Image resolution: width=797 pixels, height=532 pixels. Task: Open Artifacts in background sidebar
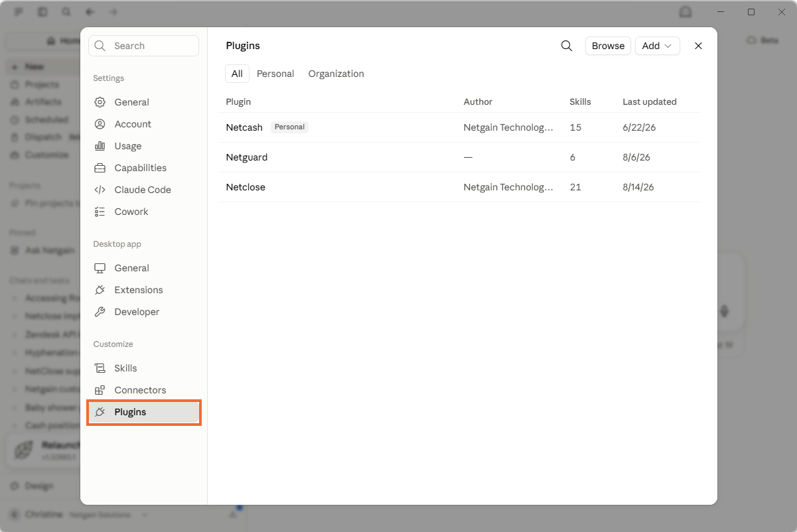point(43,101)
